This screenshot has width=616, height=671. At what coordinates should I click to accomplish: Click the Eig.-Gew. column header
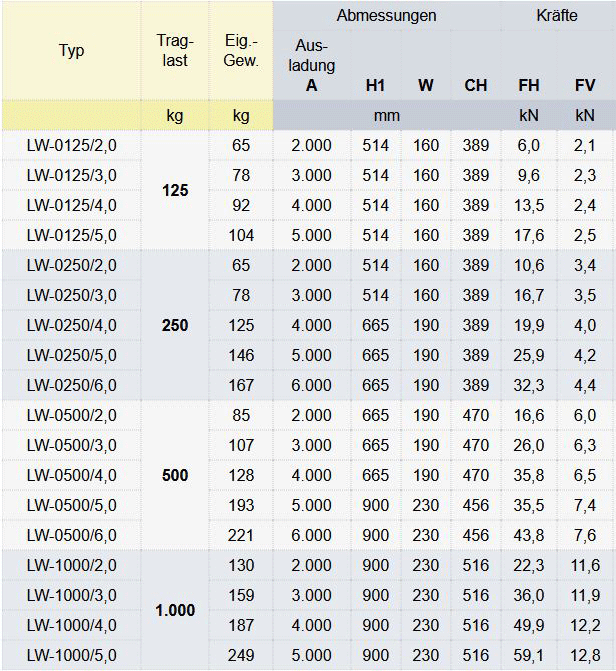(x=241, y=51)
